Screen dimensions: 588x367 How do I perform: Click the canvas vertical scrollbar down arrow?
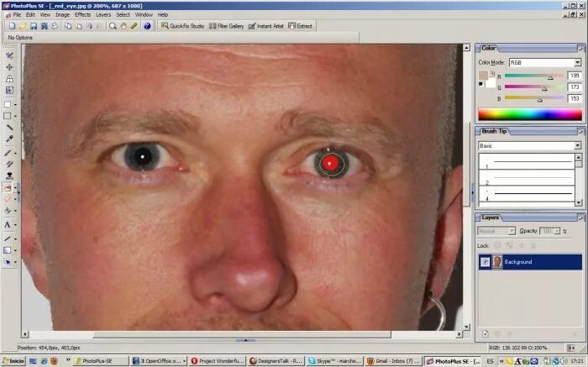click(466, 327)
